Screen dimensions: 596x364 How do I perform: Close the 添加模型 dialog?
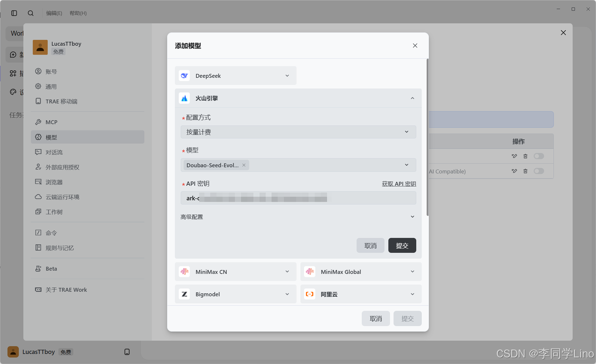415,46
